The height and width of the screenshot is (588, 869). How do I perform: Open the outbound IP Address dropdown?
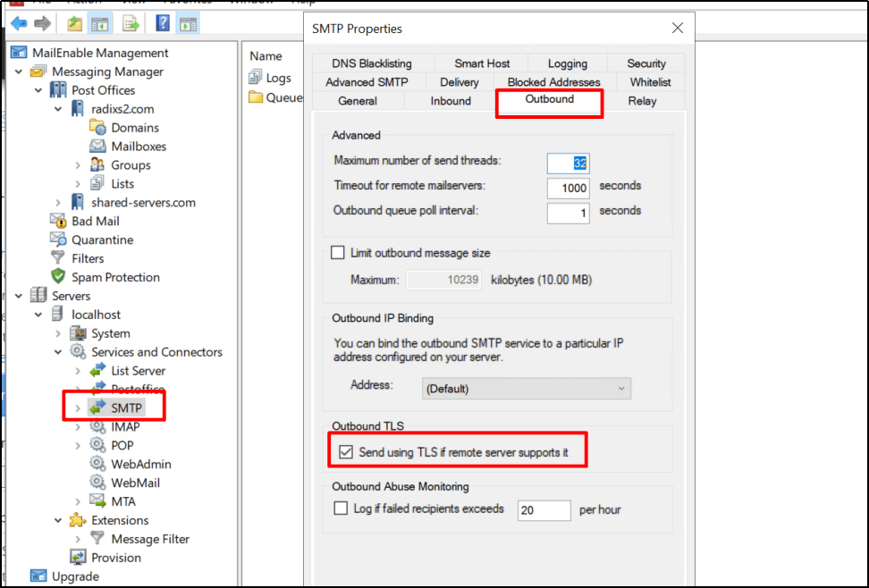pyautogui.click(x=526, y=389)
